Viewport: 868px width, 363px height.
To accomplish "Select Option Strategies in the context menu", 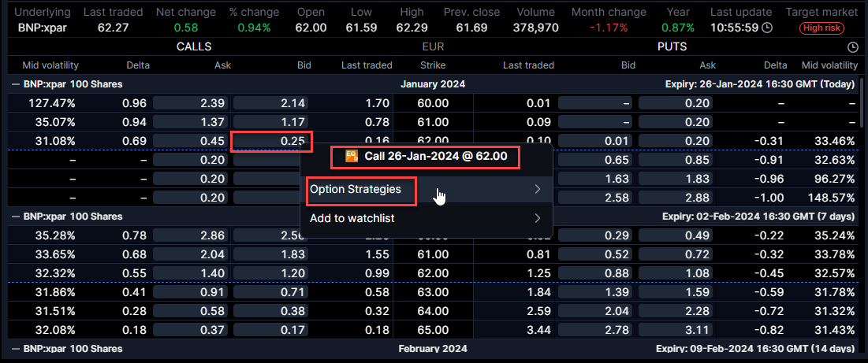I will click(x=356, y=189).
